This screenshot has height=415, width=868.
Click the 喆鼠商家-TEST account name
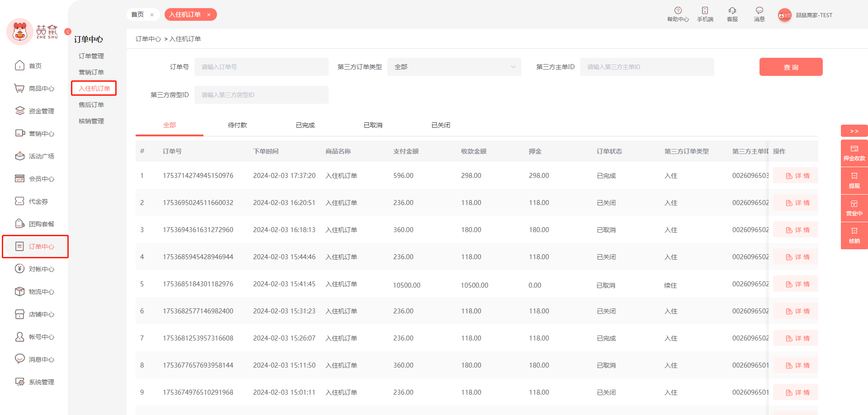814,15
